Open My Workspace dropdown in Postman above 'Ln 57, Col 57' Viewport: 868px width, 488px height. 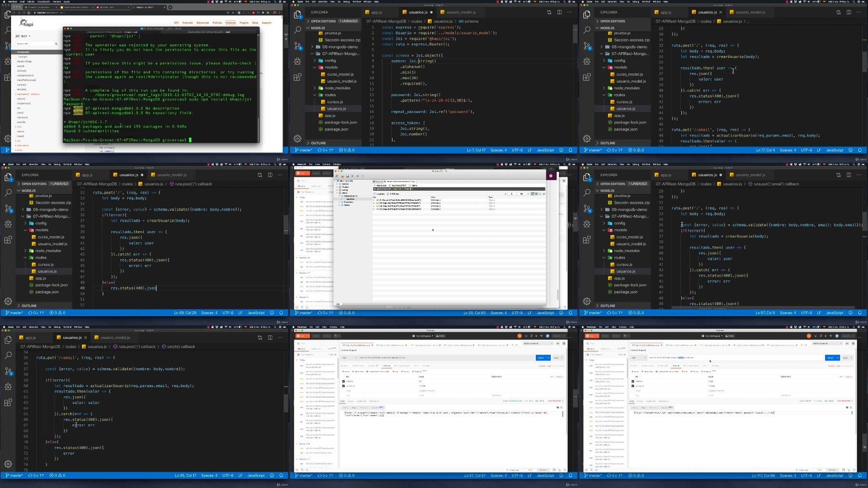tap(422, 336)
